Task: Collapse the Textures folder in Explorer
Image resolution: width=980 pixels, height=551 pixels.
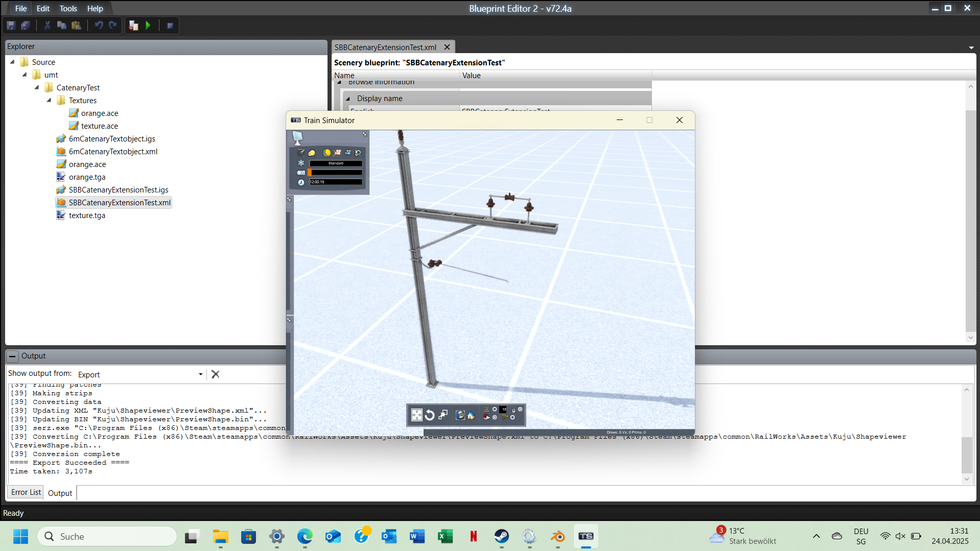Action: (x=50, y=101)
